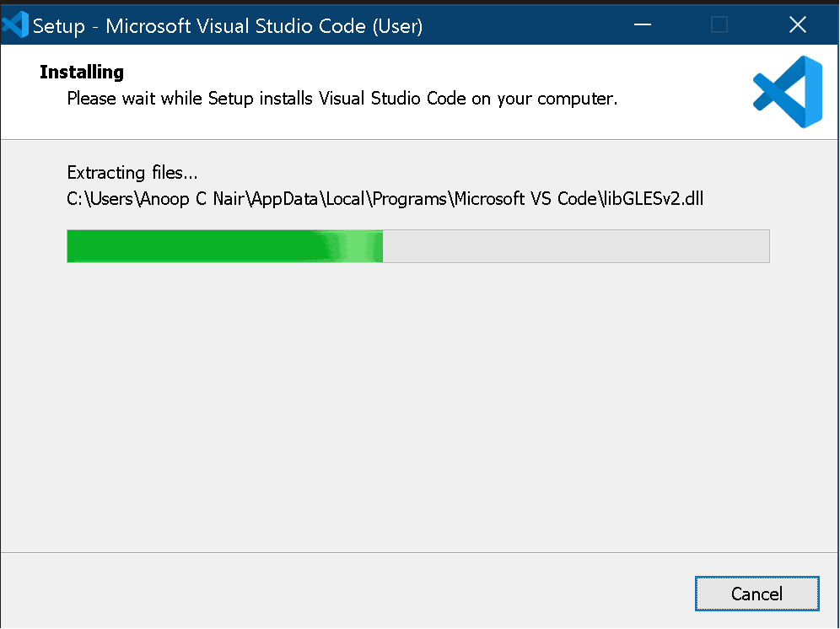840x629 pixels.
Task: Click the greyed-out maximize button
Action: coord(719,25)
